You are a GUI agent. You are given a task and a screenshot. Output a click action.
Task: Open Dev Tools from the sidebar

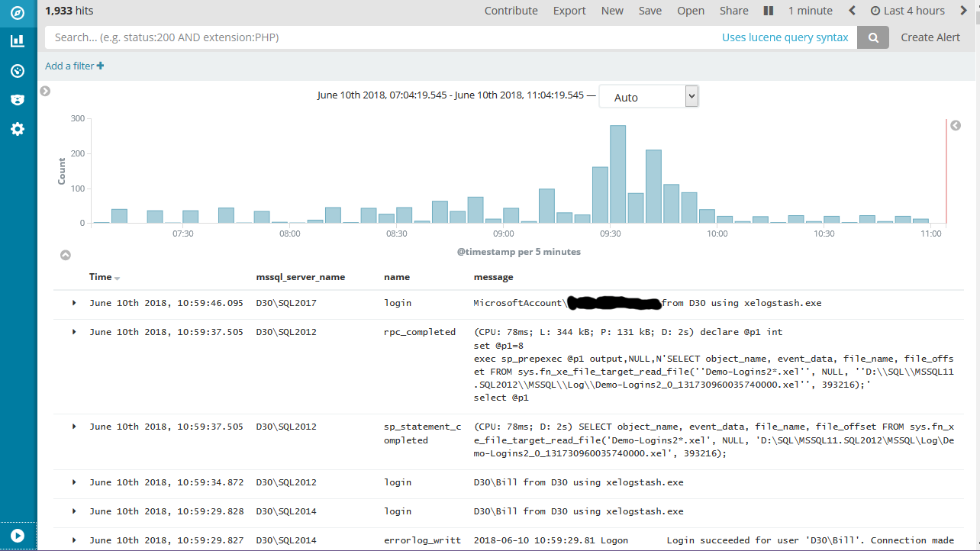pyautogui.click(x=17, y=99)
